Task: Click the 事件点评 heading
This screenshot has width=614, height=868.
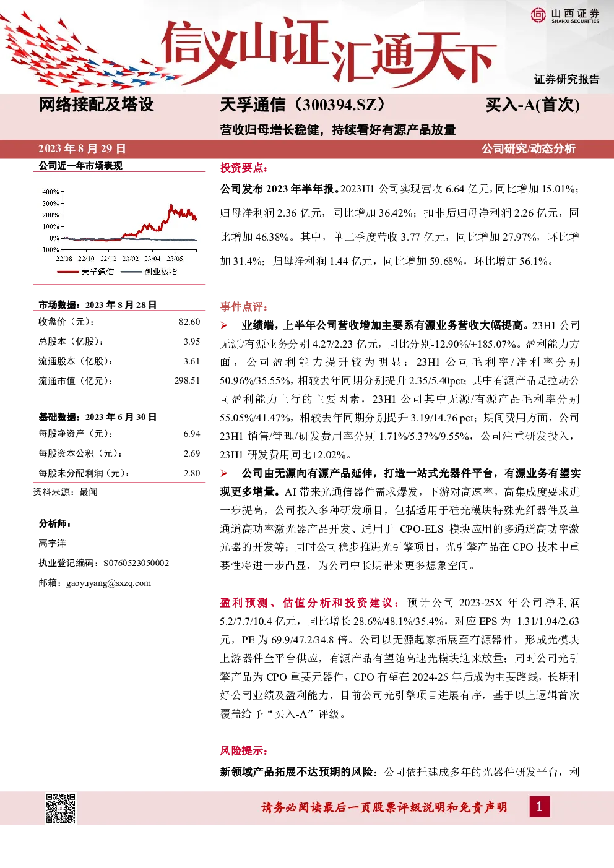Action: click(244, 307)
